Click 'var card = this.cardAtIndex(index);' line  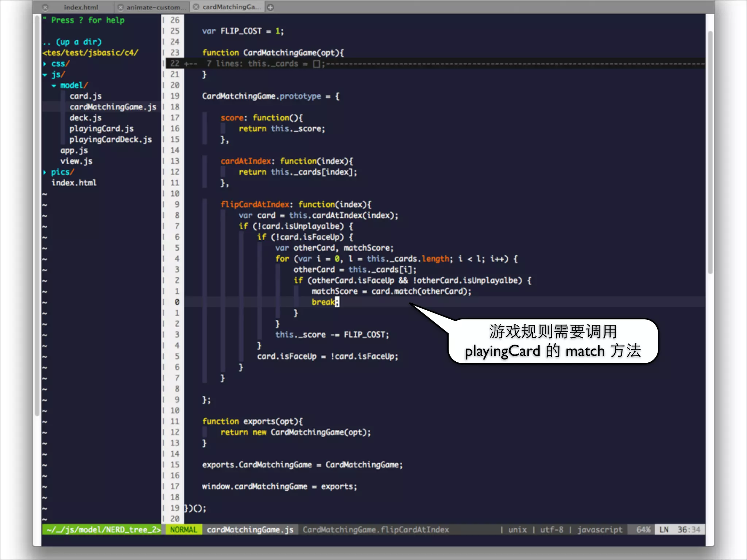(318, 215)
